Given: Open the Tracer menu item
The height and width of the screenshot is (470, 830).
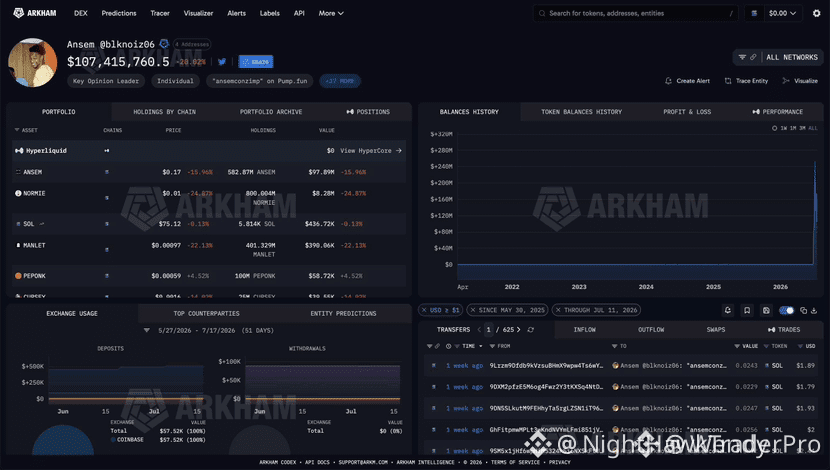Looking at the screenshot, I should coord(160,13).
